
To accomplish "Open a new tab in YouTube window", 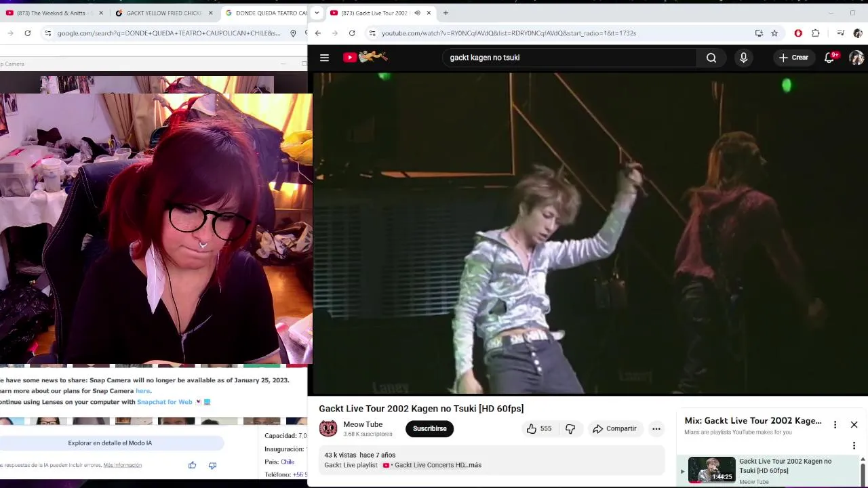I will [x=446, y=13].
